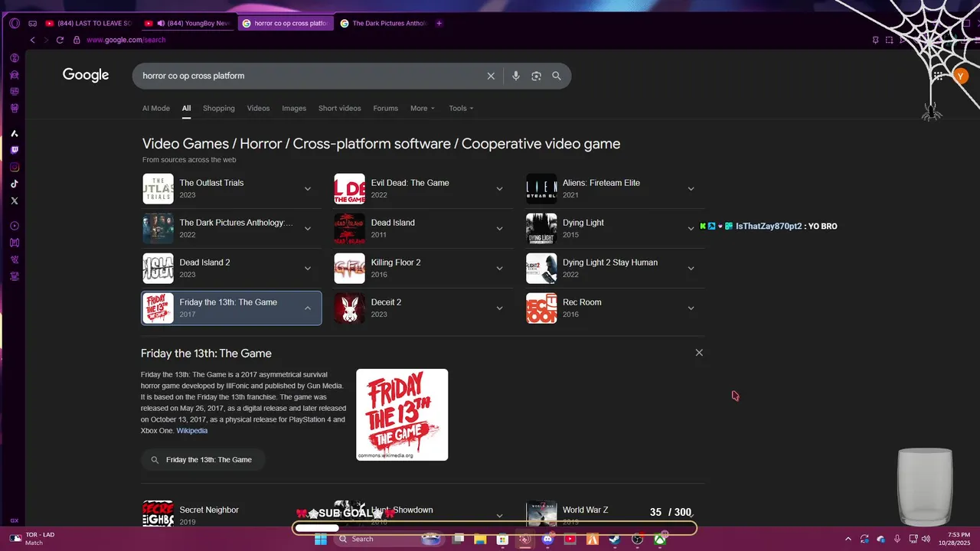980x551 pixels.
Task: Search Friday the 13th: The Game chip
Action: (203, 460)
